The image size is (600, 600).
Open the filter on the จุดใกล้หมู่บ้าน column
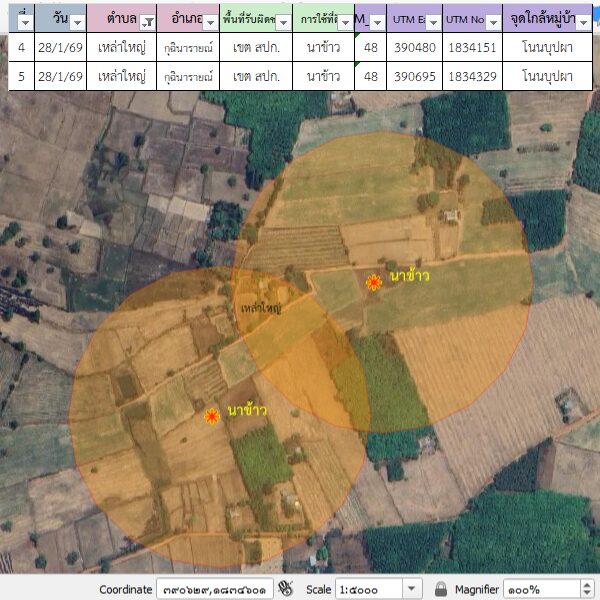tap(583, 22)
